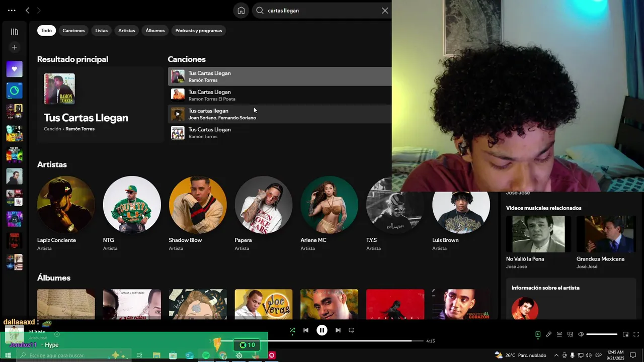This screenshot has height=362, width=644.
Task: Open the Artistas section heading
Action: tap(52, 164)
